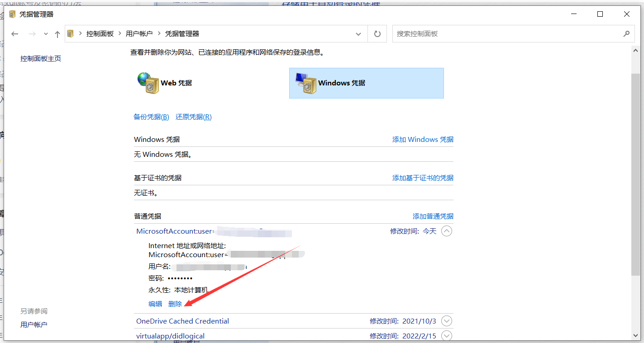Click the Windows 凭据 computer safe icon
644x343 pixels.
(x=306, y=83)
